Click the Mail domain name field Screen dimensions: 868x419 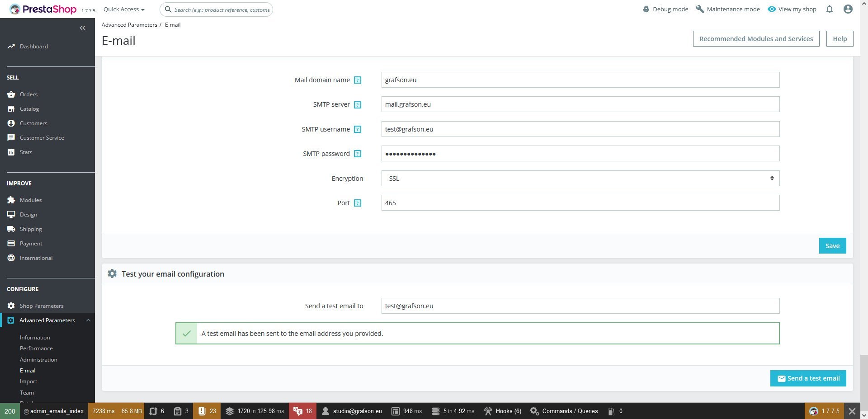tap(580, 80)
